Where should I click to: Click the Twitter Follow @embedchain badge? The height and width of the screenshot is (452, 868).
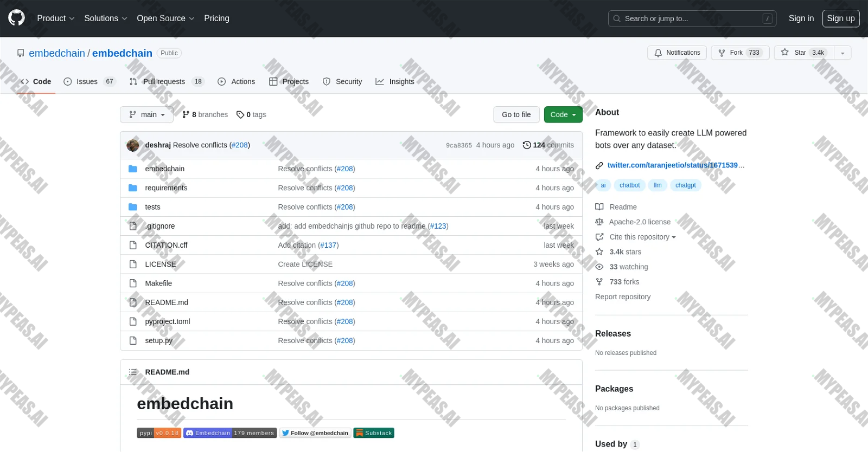coord(315,433)
